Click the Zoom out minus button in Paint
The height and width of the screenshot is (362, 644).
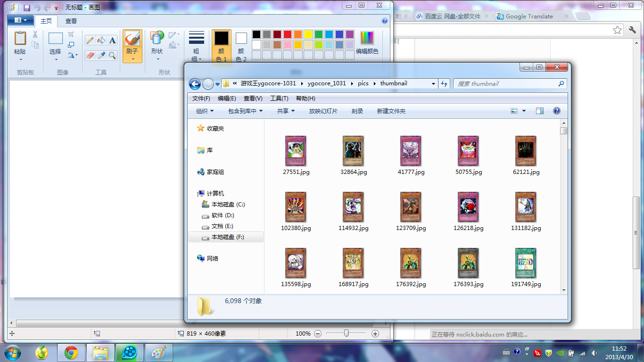tap(318, 334)
